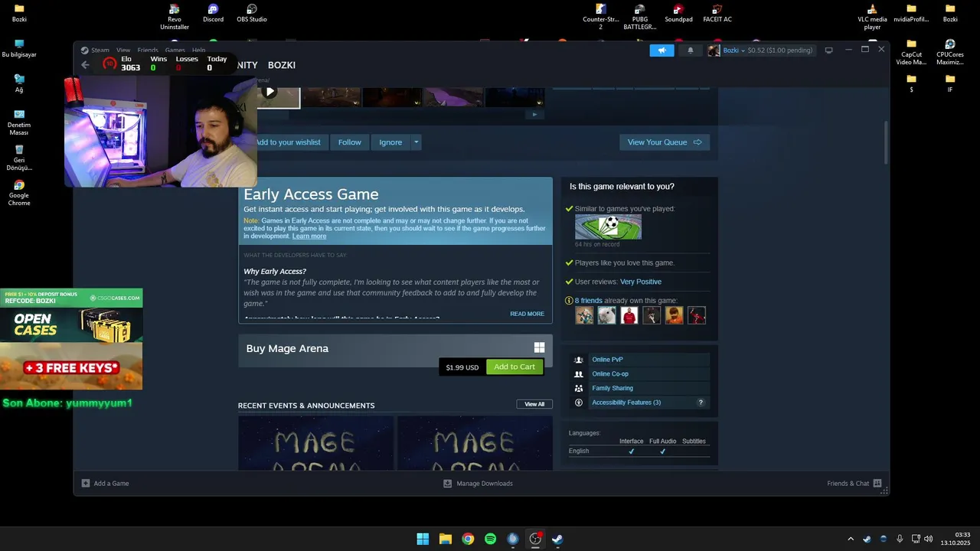The width and height of the screenshot is (980, 551).
Task: Open the Steam notifications bell
Action: [690, 51]
